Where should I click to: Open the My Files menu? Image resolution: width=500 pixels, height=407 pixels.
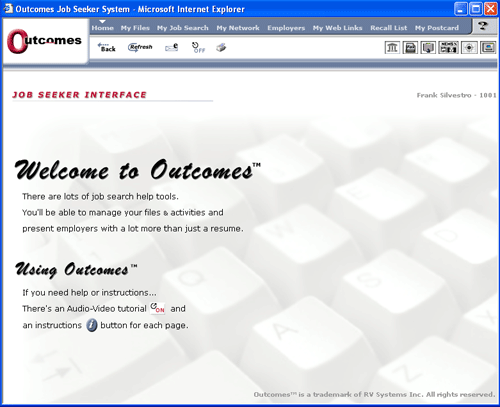tap(135, 28)
